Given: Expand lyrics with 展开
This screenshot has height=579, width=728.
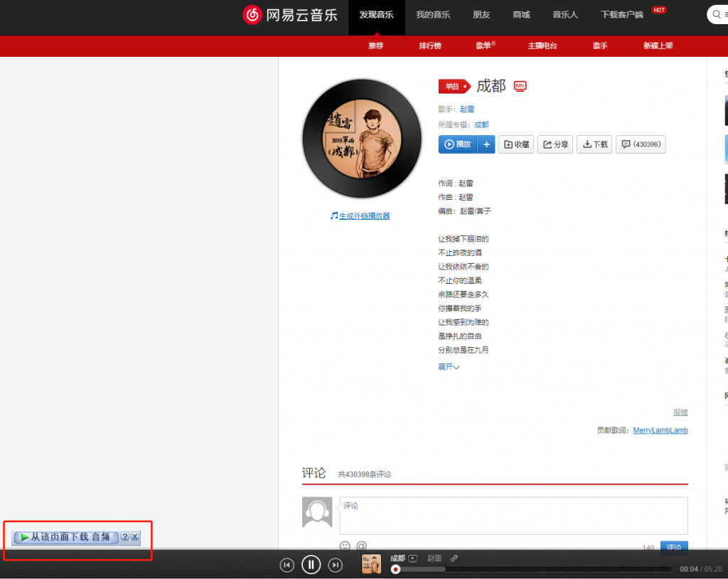Looking at the screenshot, I should pos(449,366).
